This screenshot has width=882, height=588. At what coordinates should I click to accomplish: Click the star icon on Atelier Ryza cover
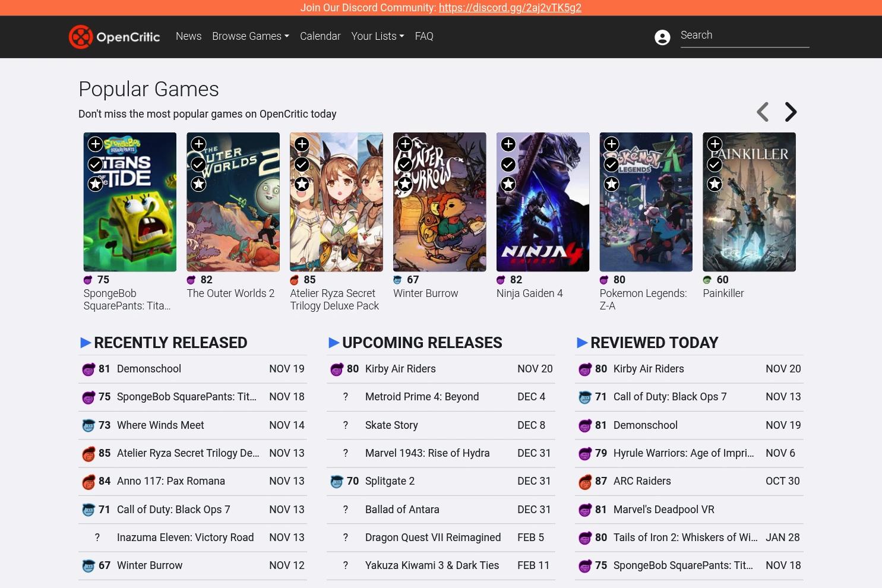(x=302, y=184)
